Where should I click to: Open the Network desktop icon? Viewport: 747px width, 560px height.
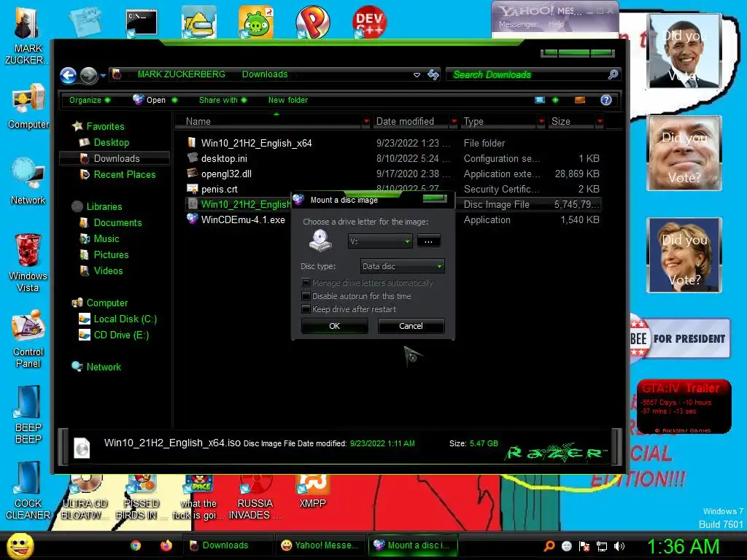click(28, 182)
